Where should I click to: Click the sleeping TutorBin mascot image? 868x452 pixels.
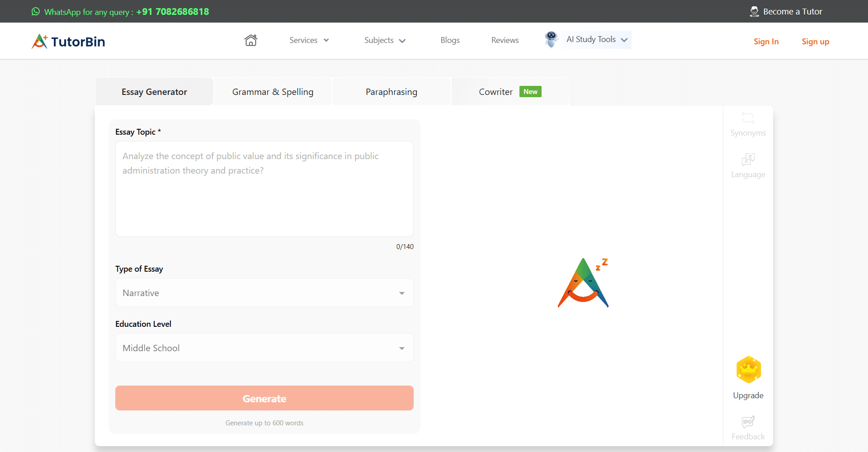(x=583, y=283)
